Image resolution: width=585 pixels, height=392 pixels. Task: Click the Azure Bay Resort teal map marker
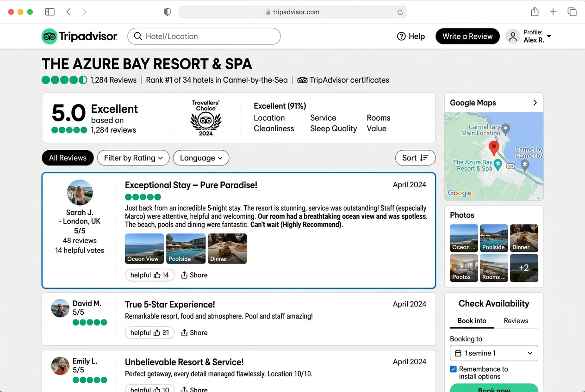tap(498, 164)
